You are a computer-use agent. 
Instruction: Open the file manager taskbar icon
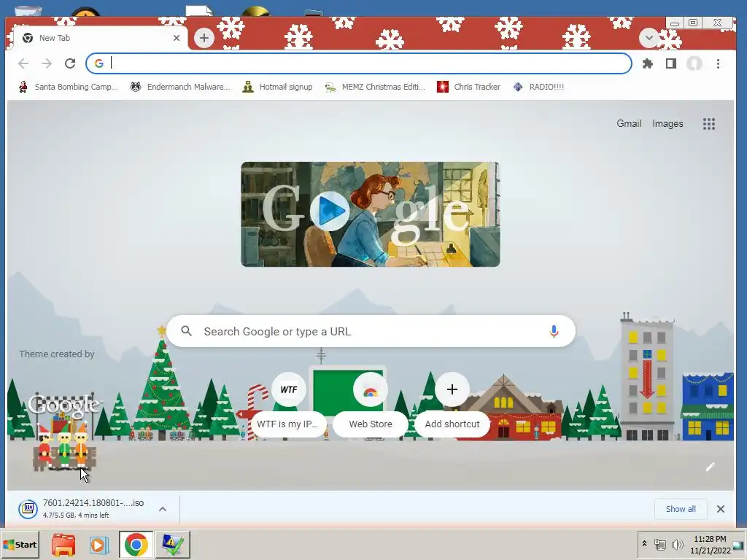(x=63, y=544)
